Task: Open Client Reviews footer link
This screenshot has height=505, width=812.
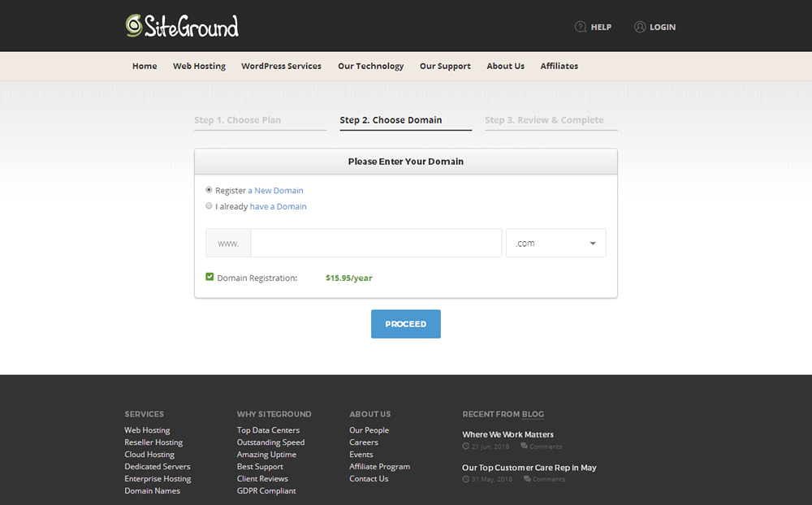Action: [x=262, y=479]
